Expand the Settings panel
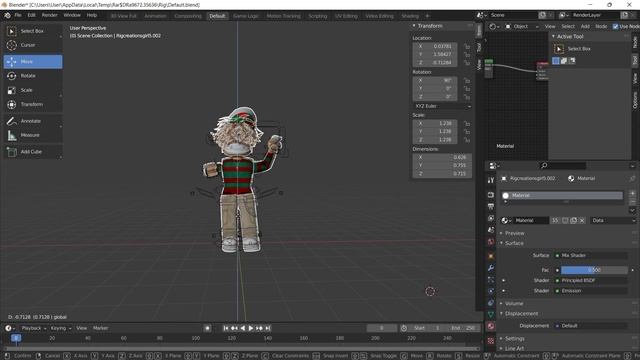 514,339
